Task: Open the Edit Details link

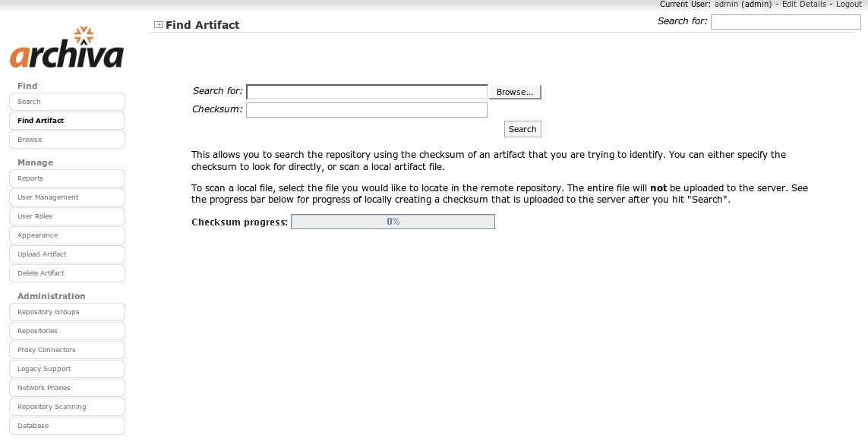Action: 803,5
